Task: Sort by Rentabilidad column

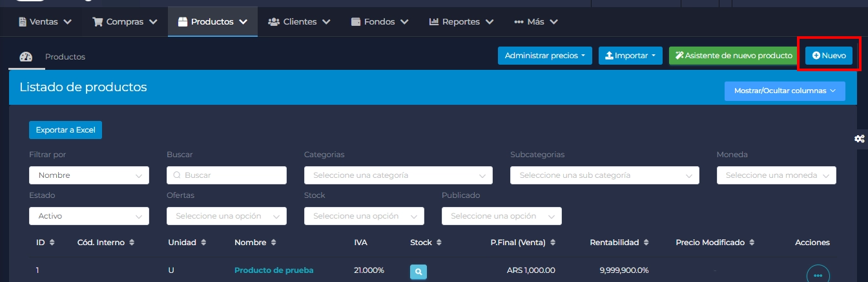Action: coord(646,243)
